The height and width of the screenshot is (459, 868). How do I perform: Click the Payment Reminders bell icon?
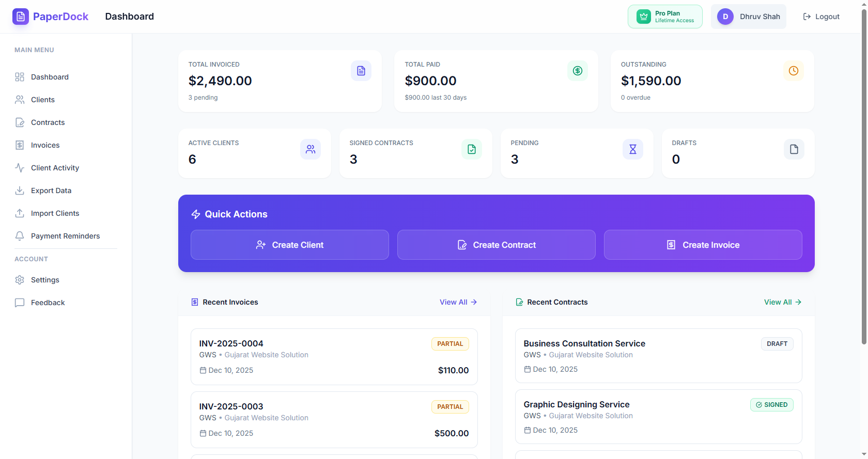coord(20,236)
